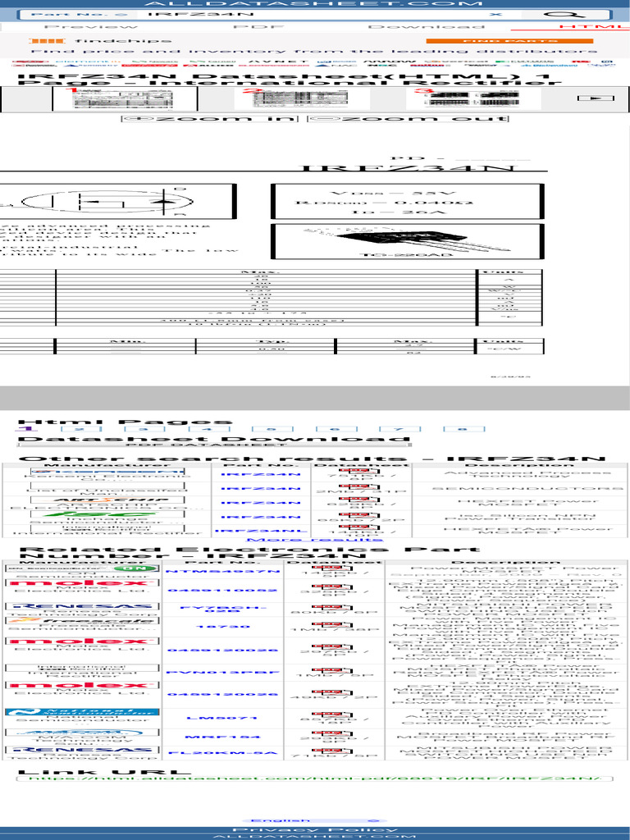Viewport: 630px width, 840px height.
Task: Open the FL20KM-5A part link
Action: point(222,753)
